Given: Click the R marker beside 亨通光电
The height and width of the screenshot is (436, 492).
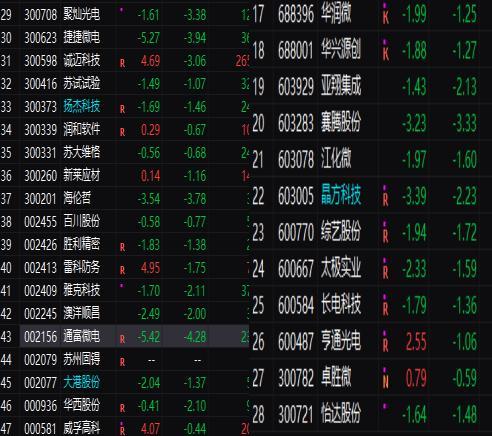Looking at the screenshot, I should point(386,346).
